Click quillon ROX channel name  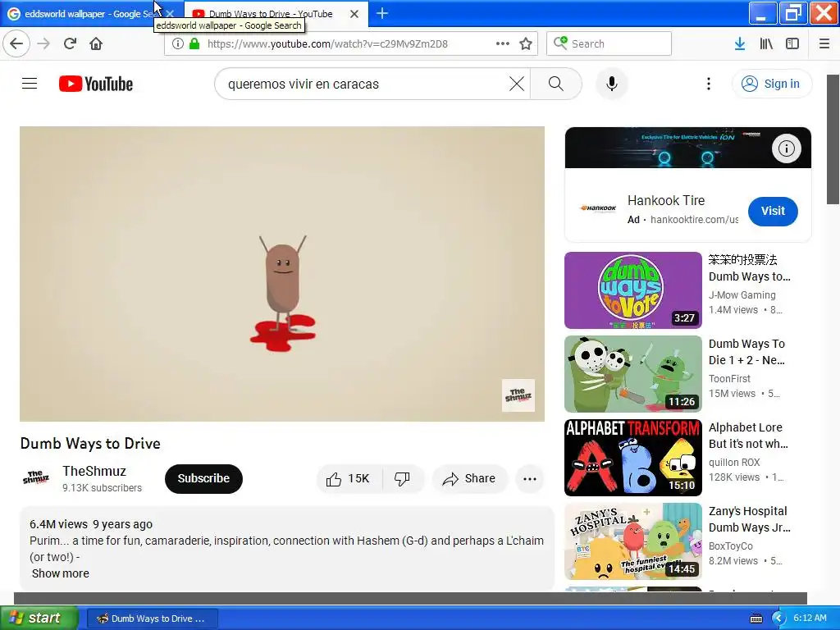click(734, 462)
